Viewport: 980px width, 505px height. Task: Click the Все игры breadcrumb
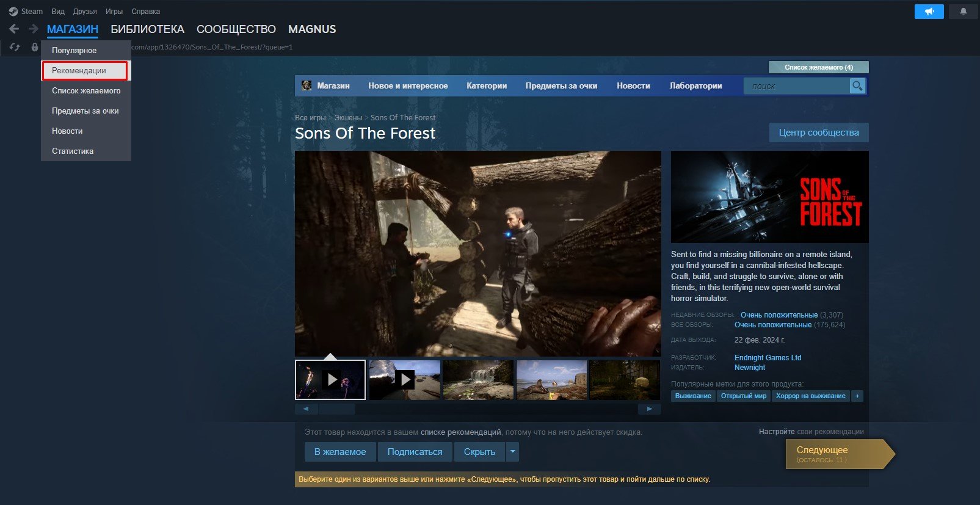point(310,117)
